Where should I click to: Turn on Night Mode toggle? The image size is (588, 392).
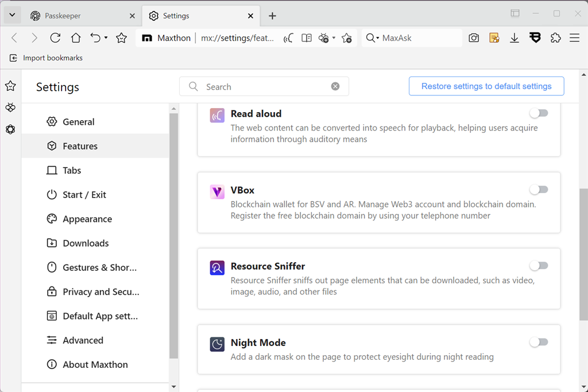[x=539, y=342]
